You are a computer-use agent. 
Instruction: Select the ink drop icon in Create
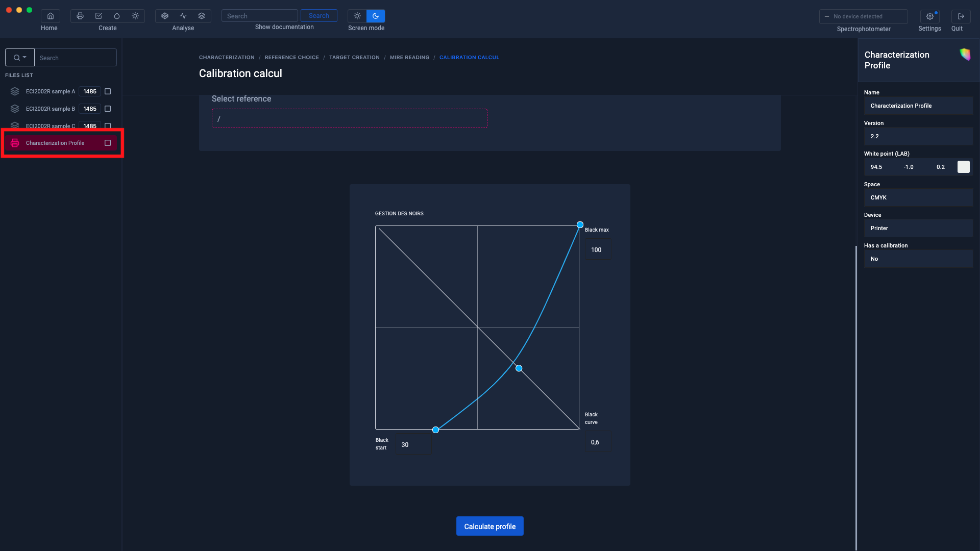coord(117,16)
